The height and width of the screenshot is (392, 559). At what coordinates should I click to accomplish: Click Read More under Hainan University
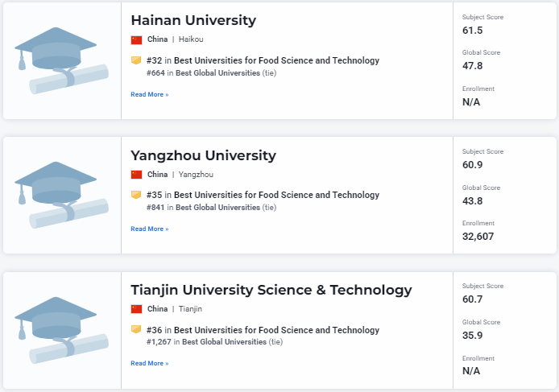pos(150,94)
